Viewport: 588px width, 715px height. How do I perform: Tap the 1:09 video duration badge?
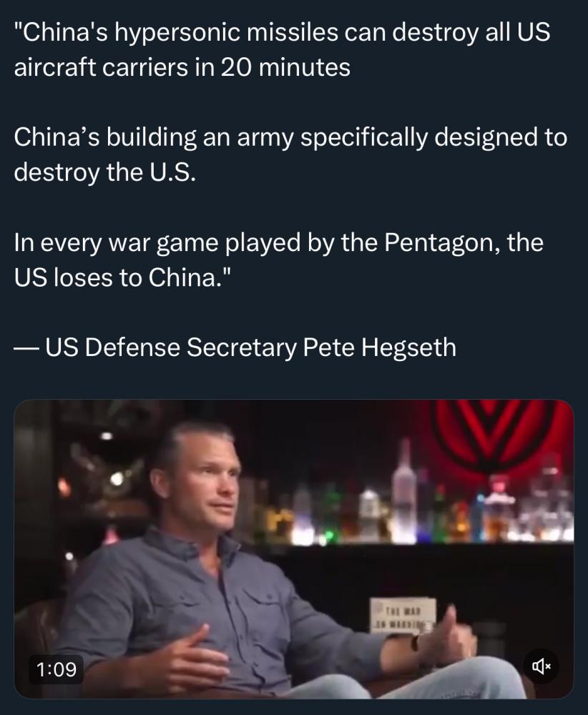click(x=56, y=669)
